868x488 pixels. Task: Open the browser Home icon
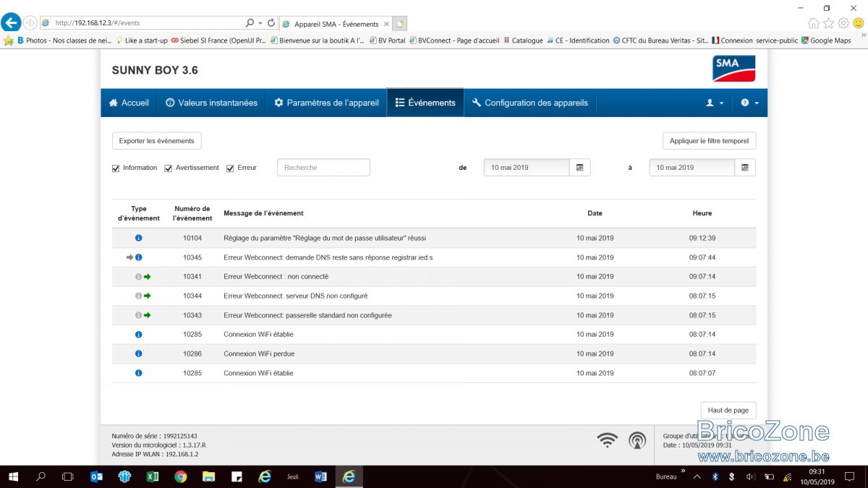814,23
